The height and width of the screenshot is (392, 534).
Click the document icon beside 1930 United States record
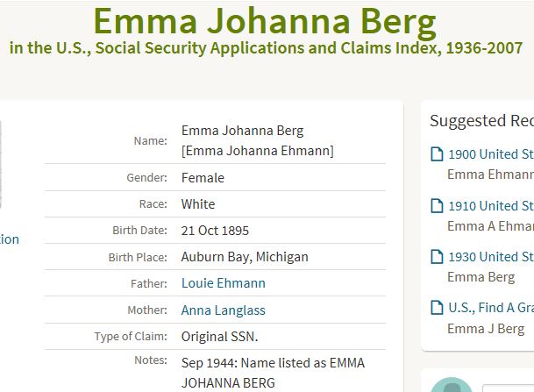[x=437, y=257]
